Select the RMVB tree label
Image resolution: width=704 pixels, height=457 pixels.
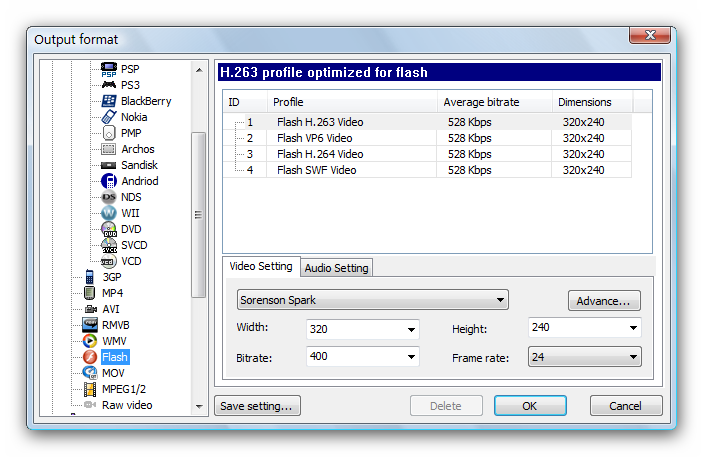(x=115, y=325)
